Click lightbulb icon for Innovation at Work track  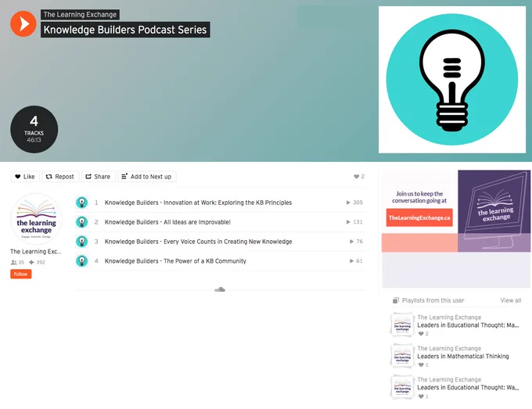tap(82, 203)
